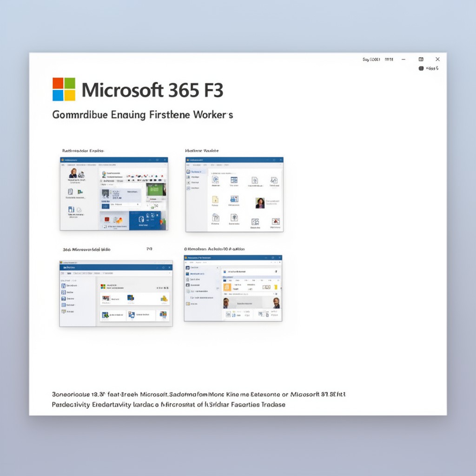This screenshot has height=476, width=476.
Task: Click the footer line beginning "Pardectivity"
Action: (168, 405)
